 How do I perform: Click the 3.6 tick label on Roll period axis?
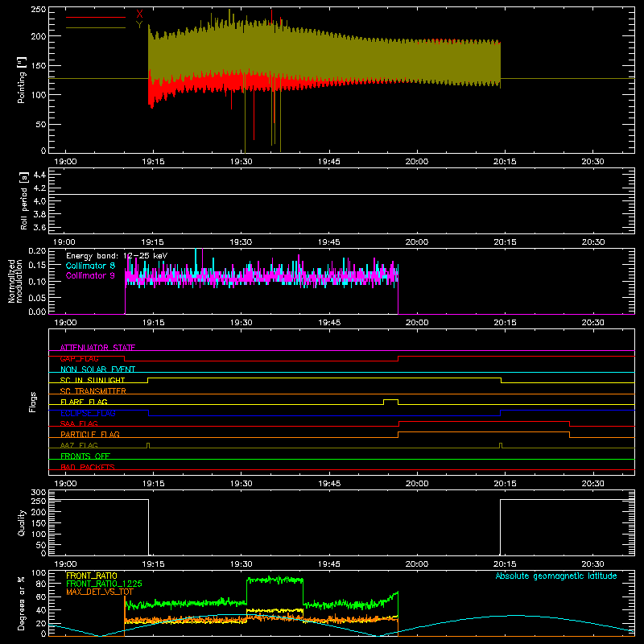click(39, 227)
